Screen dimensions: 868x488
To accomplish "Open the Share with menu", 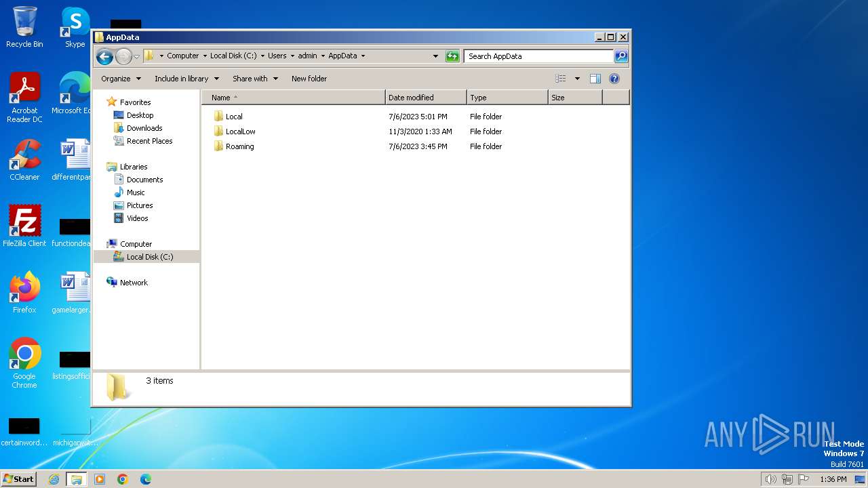I will point(255,79).
